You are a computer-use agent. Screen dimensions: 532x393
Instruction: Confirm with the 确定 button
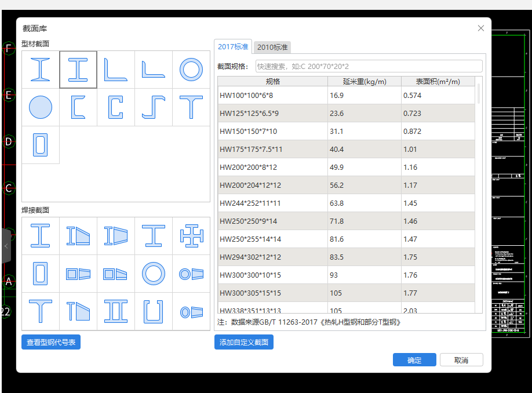[414, 360]
